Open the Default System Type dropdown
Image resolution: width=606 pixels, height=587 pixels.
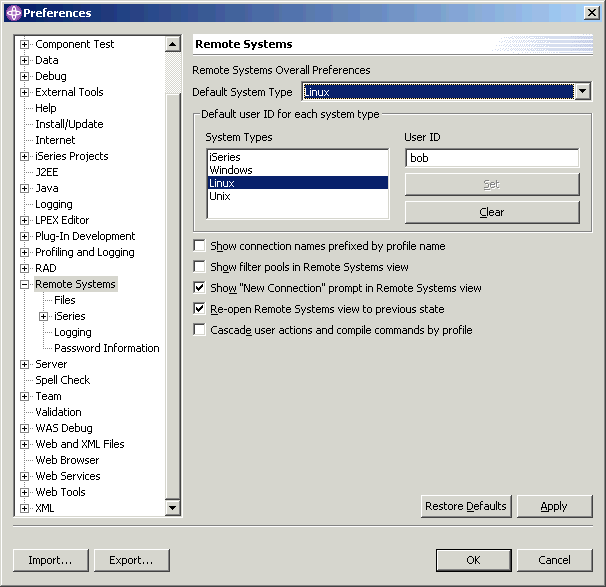pyautogui.click(x=582, y=92)
